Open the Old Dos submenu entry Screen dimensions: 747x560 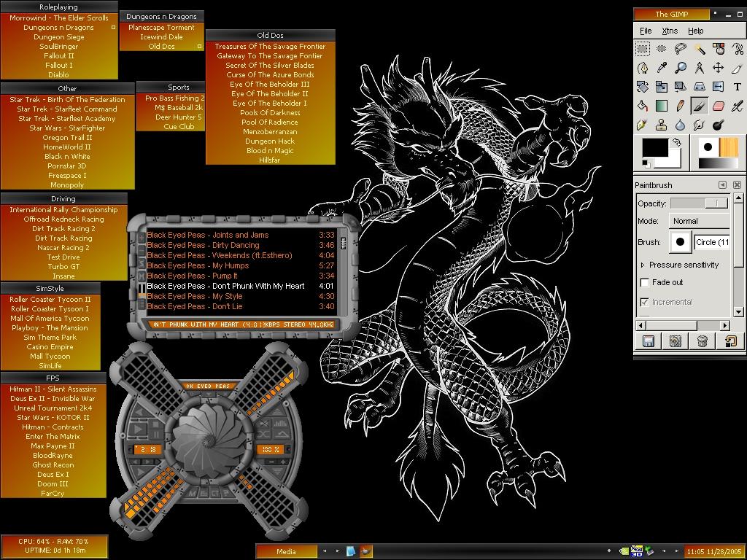click(161, 46)
